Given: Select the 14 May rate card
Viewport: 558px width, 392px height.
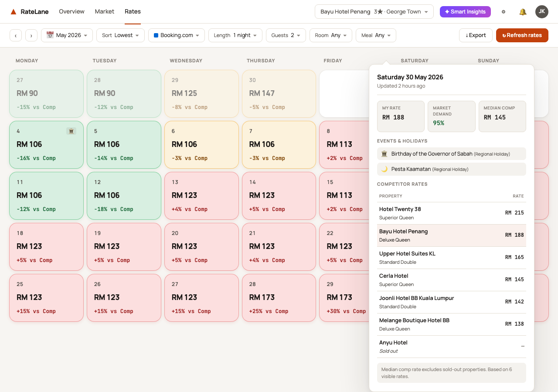Looking at the screenshot, I should coord(279,196).
